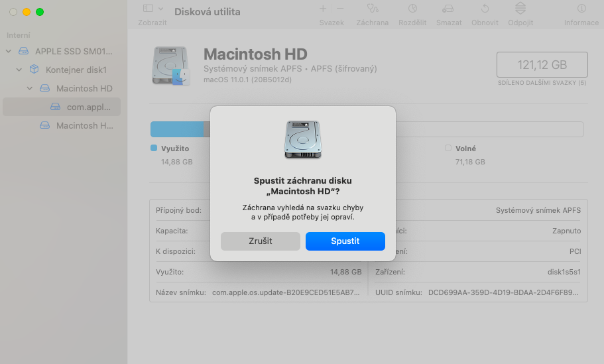Click the blue Využito legend swatch
The width and height of the screenshot is (604, 364).
154,148
